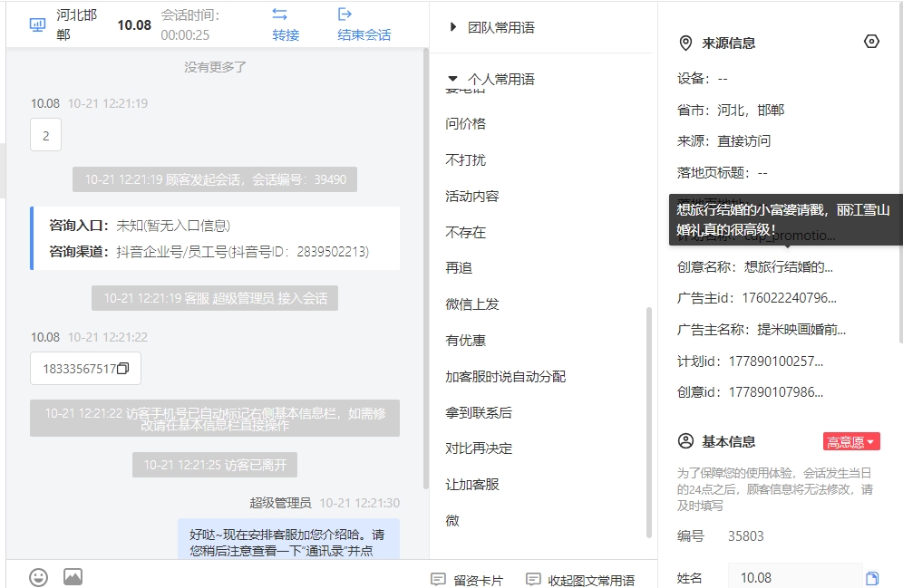Collapse 个人常用语 section
903x588 pixels.
point(452,79)
